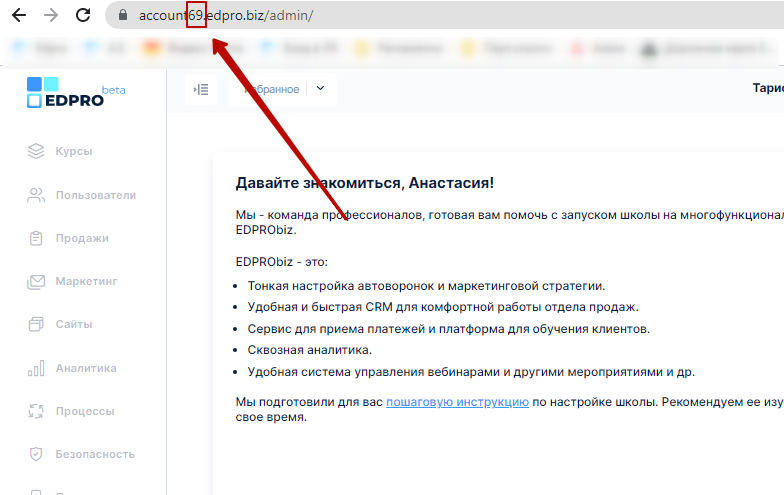Click the Аналитика bar chart icon
The height and width of the screenshot is (495, 784).
pos(36,368)
